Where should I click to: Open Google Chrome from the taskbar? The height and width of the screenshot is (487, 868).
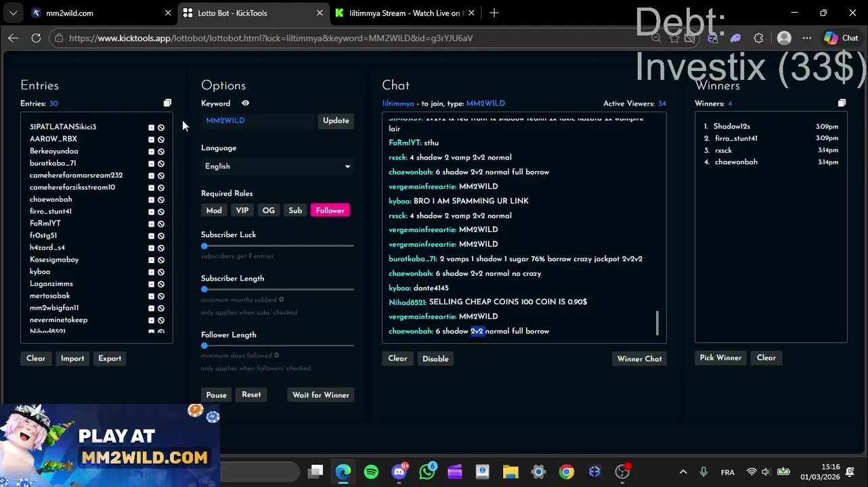(x=567, y=472)
